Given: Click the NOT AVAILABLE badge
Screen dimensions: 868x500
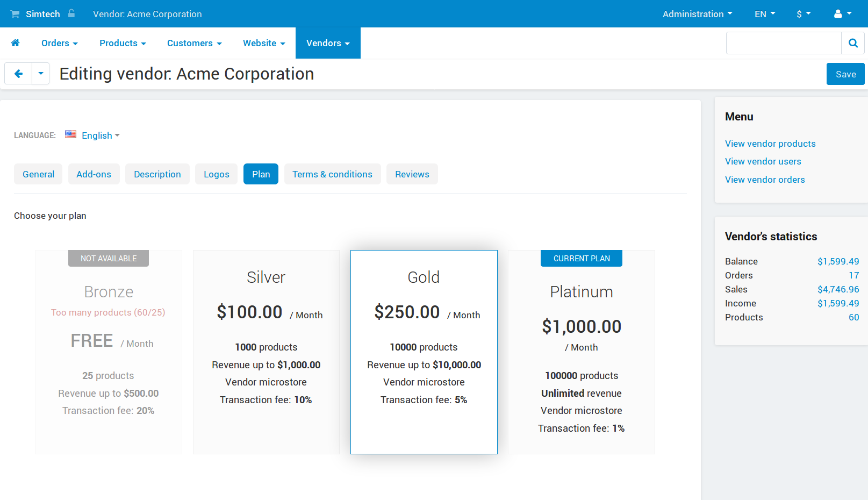Looking at the screenshot, I should [x=109, y=259].
